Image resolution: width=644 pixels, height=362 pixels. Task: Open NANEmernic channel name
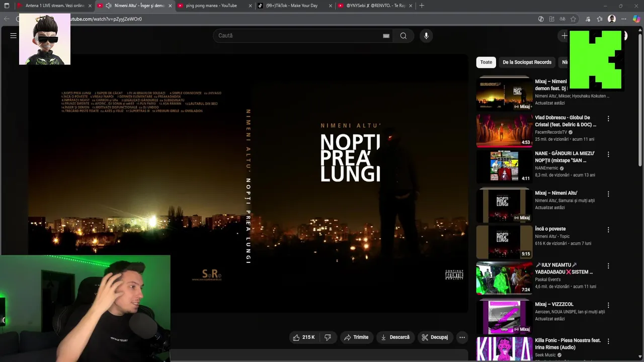click(546, 168)
